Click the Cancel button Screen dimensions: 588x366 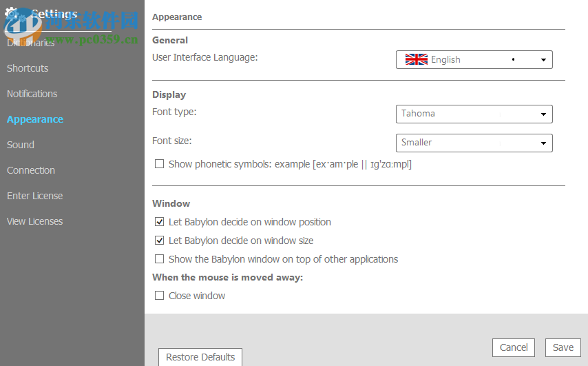(x=514, y=347)
